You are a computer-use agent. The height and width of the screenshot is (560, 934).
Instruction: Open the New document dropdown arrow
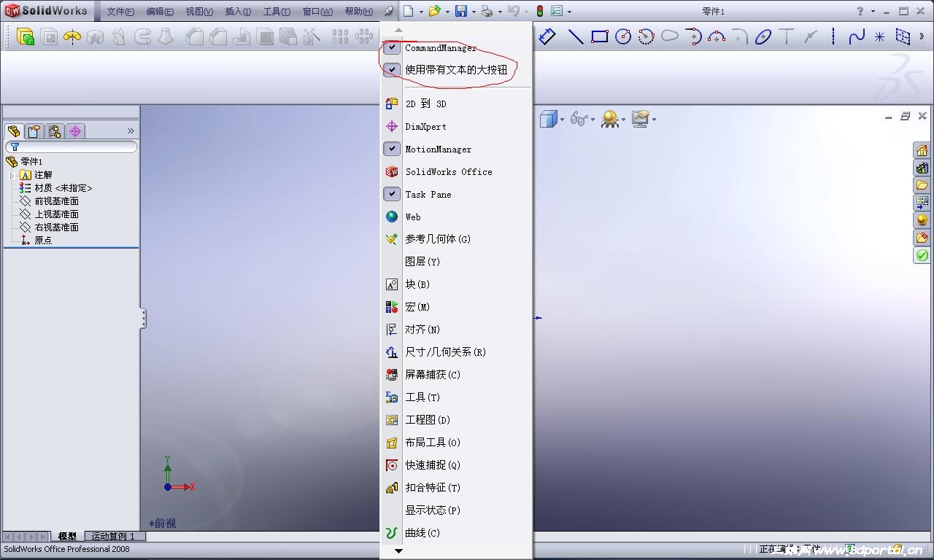(420, 12)
